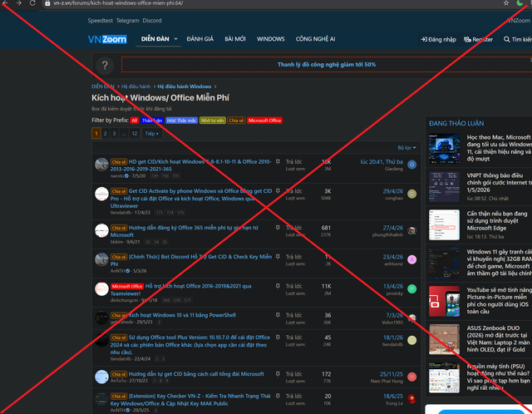Select the All prefix filter
Viewport: 532px width, 414px height.
click(135, 121)
